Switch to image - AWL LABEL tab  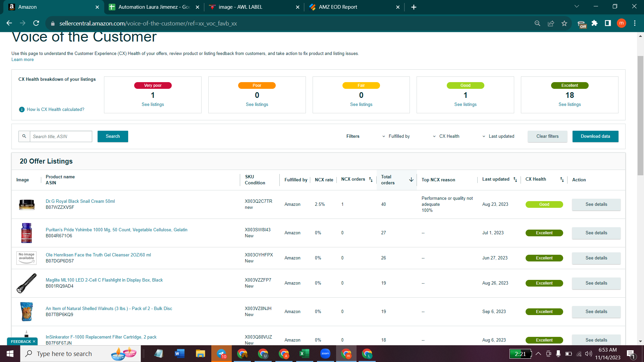pyautogui.click(x=253, y=7)
